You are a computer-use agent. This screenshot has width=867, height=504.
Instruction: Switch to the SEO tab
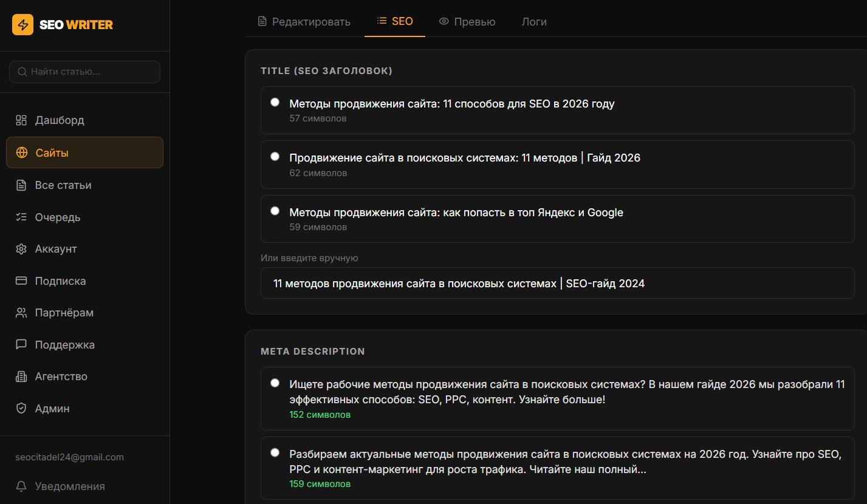point(395,21)
